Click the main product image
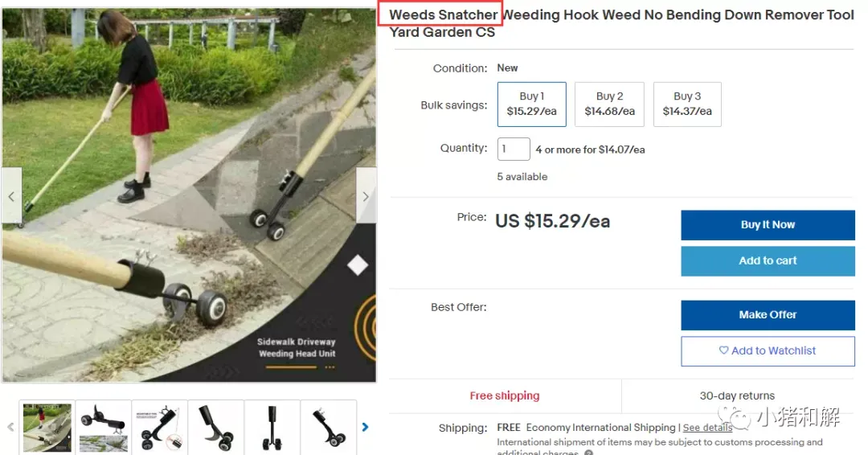The width and height of the screenshot is (868, 455). (x=189, y=195)
